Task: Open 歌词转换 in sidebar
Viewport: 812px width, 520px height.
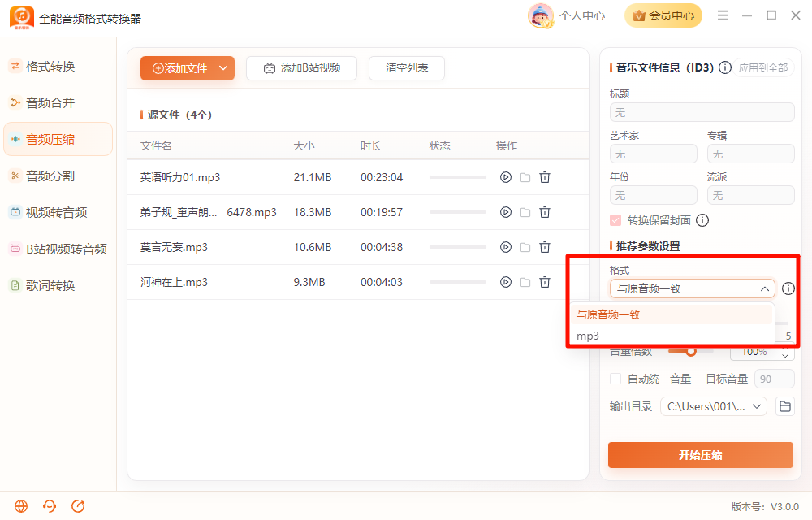Action: click(x=58, y=285)
